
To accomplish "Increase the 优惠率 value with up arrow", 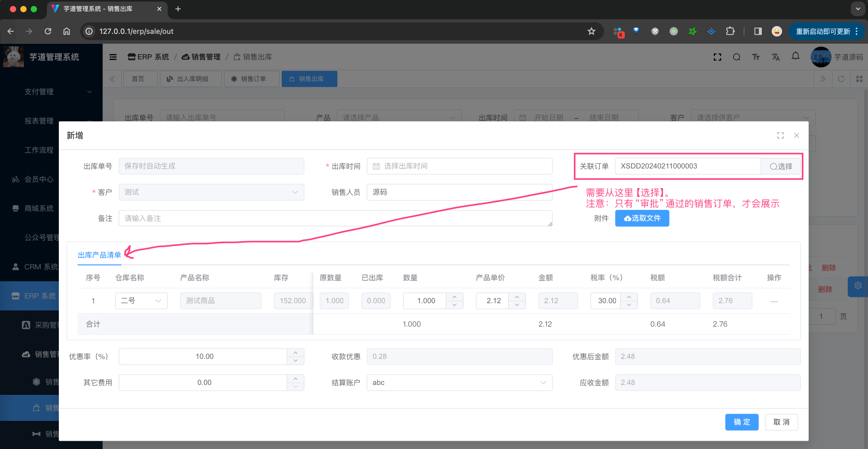I will pos(295,353).
